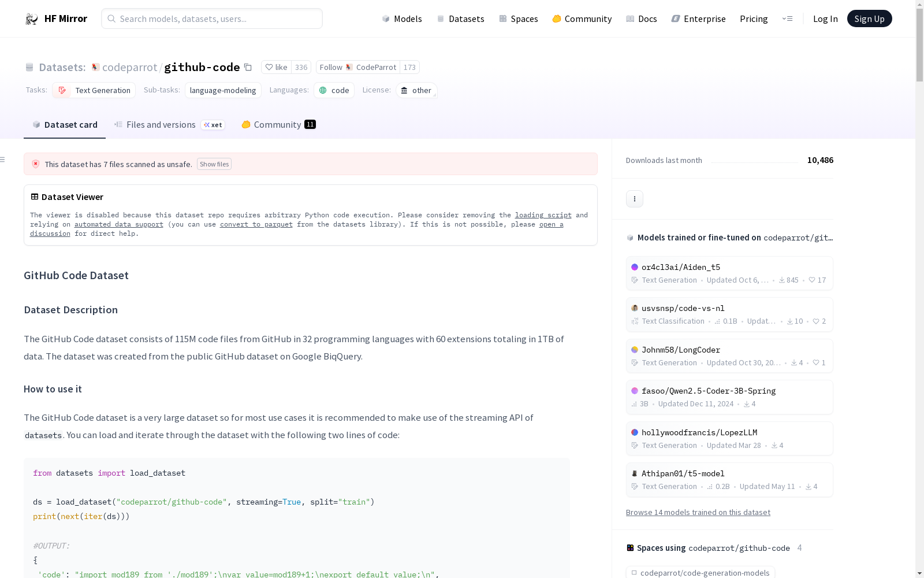The height and width of the screenshot is (578, 924).
Task: Open the Docs navigation item
Action: [642, 18]
